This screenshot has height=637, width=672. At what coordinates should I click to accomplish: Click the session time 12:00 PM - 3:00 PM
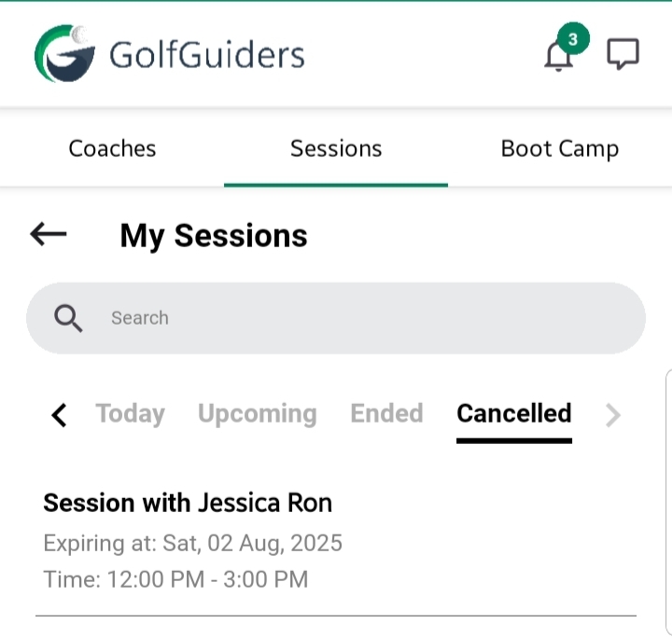pos(175,579)
